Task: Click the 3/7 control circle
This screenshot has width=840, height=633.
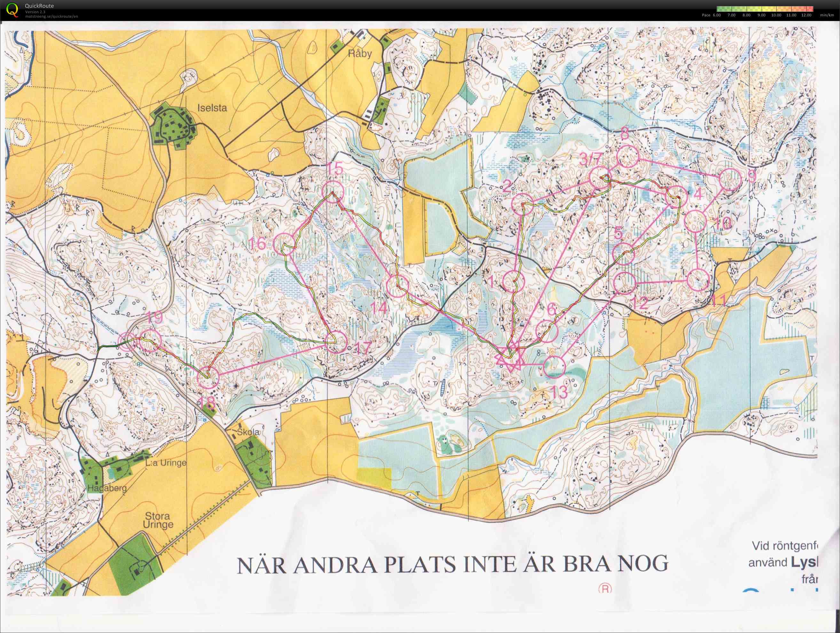Action: point(601,178)
